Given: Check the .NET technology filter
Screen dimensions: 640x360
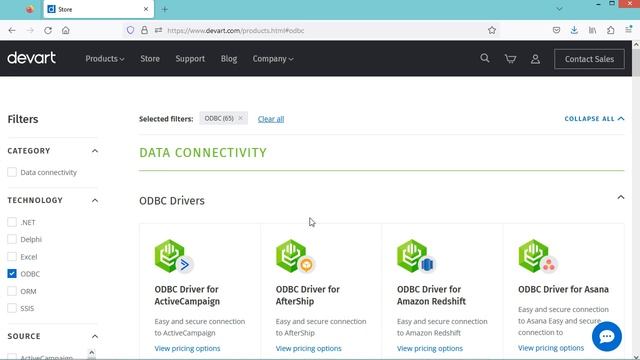Looking at the screenshot, I should click(x=12, y=222).
